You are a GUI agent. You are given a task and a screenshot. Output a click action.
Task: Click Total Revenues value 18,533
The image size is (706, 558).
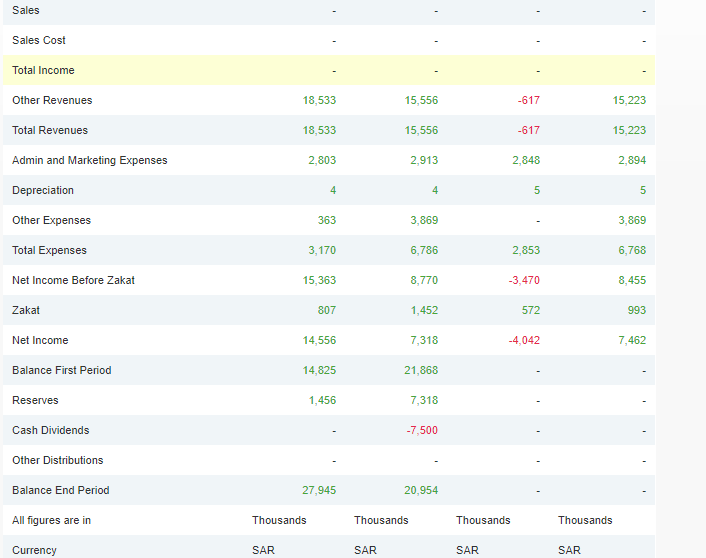(x=319, y=130)
